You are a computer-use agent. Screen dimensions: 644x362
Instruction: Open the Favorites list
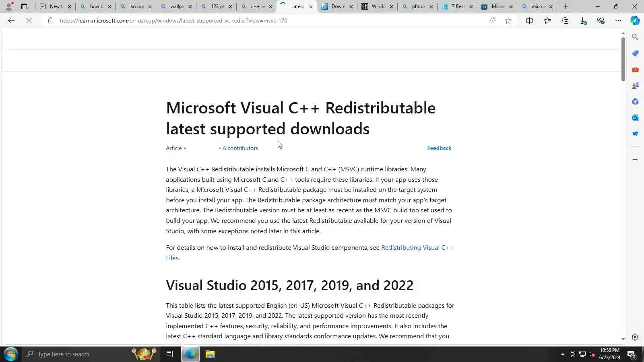click(547, 21)
